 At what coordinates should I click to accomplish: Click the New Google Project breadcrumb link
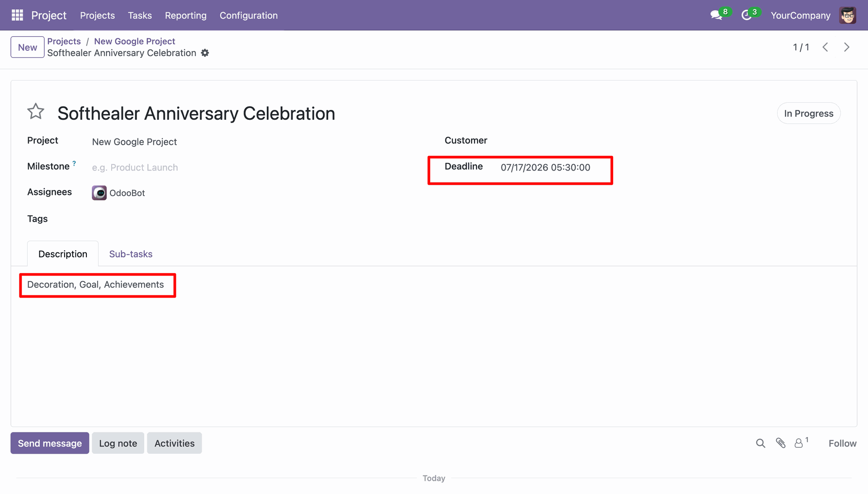tap(134, 41)
